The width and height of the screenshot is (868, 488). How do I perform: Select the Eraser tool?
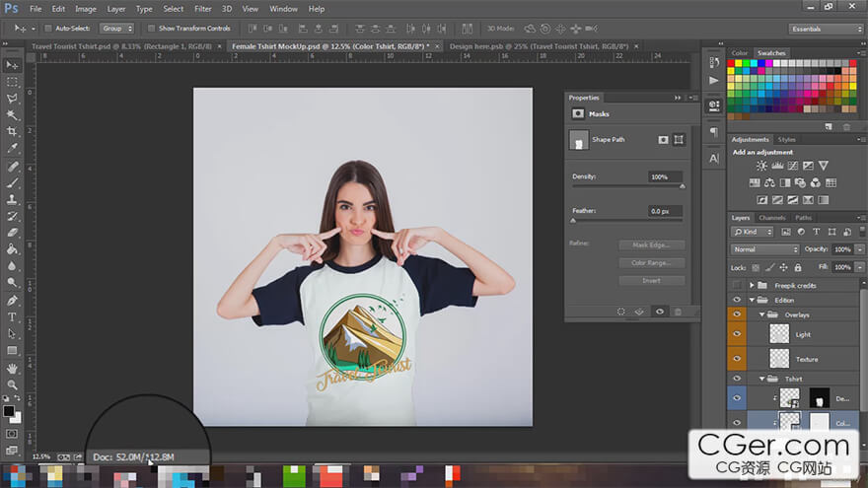pyautogui.click(x=12, y=233)
